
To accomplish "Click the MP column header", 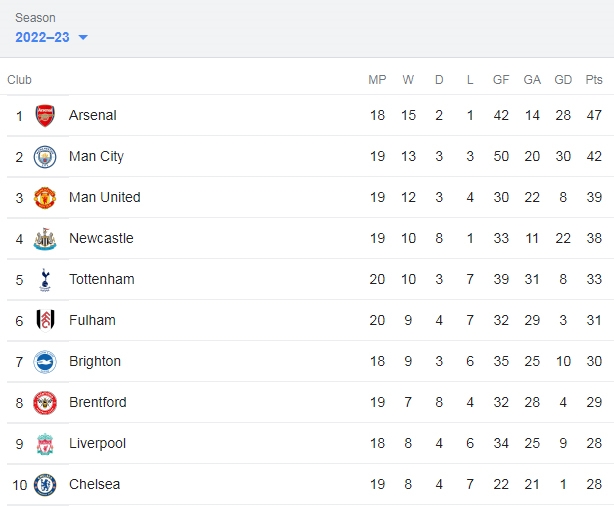I will point(377,80).
